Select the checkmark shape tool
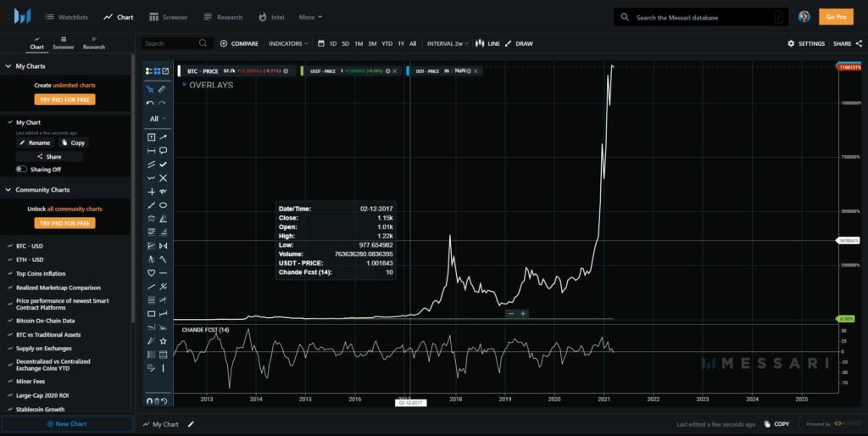 pyautogui.click(x=164, y=164)
